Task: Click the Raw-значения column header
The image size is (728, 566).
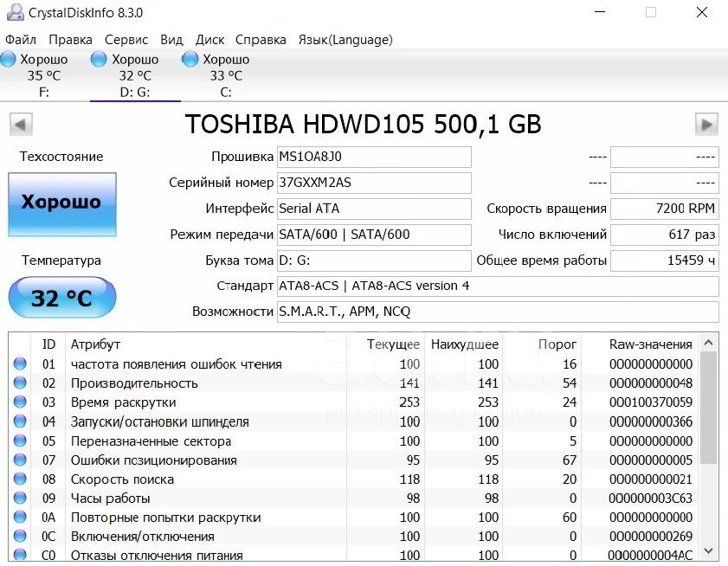Action: pyautogui.click(x=650, y=344)
